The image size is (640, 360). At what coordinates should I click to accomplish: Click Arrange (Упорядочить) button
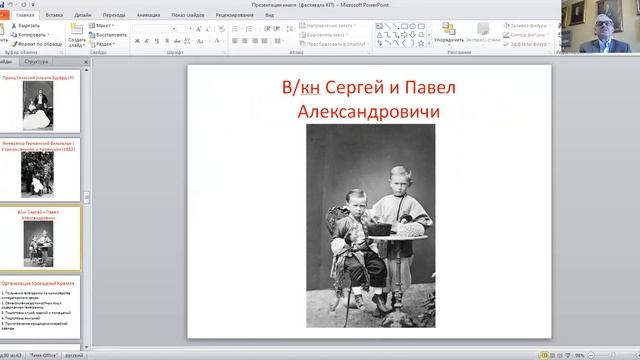449,33
